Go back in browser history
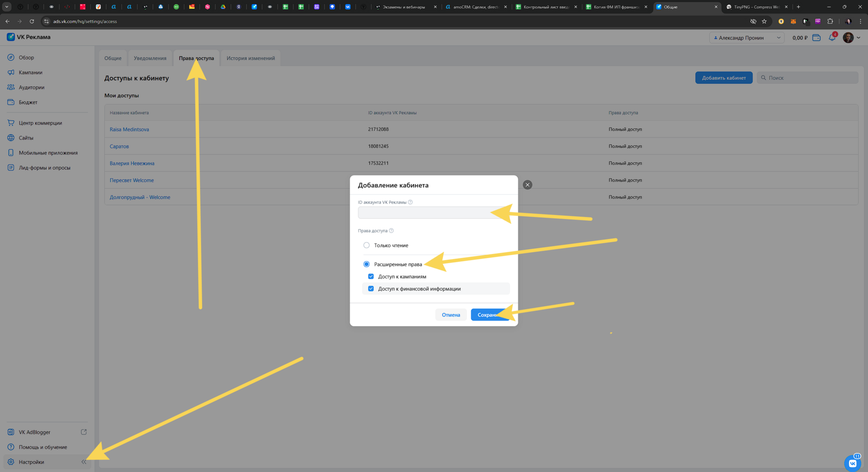 coord(7,21)
